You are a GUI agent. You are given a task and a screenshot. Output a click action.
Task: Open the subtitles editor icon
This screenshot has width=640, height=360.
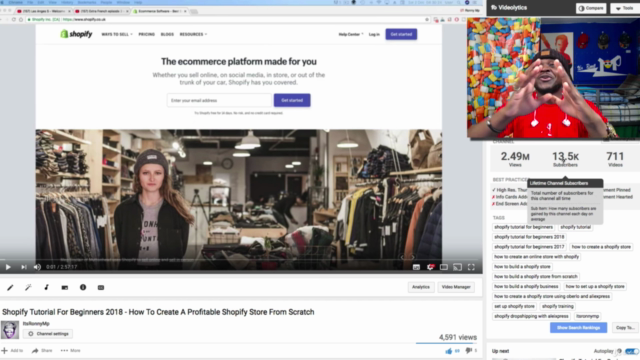click(x=101, y=287)
